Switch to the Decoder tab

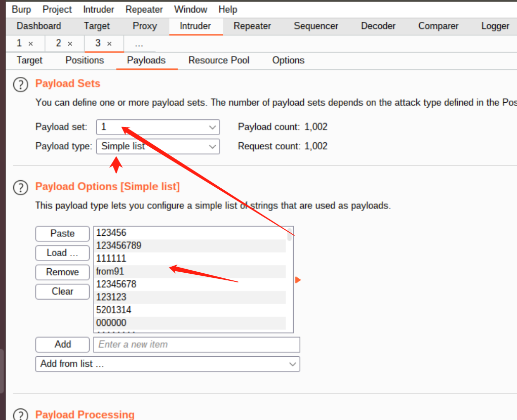tap(378, 26)
